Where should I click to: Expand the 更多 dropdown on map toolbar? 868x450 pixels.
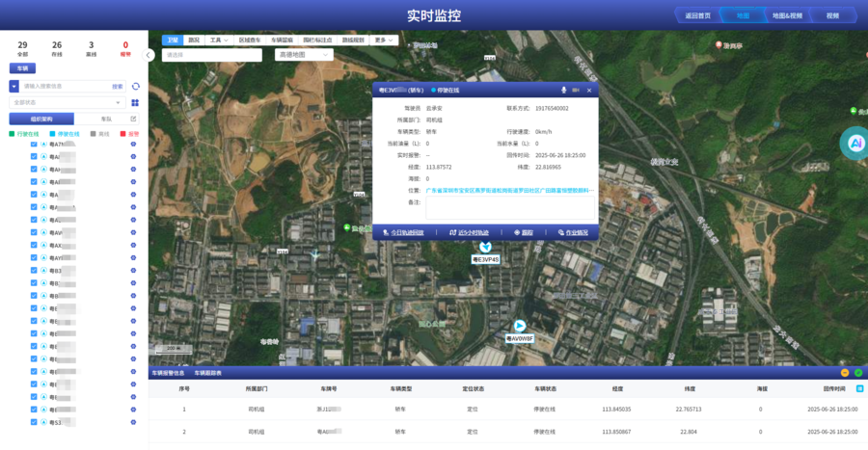(x=384, y=40)
